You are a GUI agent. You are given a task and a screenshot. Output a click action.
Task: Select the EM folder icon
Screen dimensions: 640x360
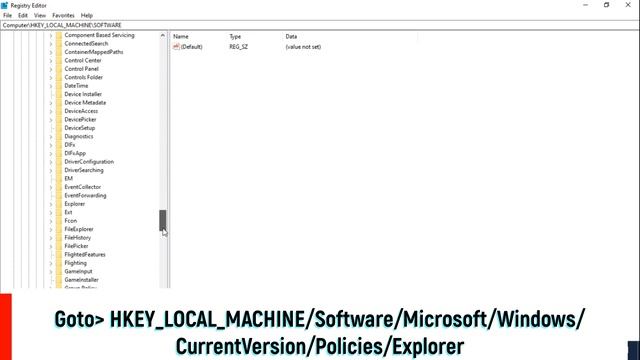[59, 179]
